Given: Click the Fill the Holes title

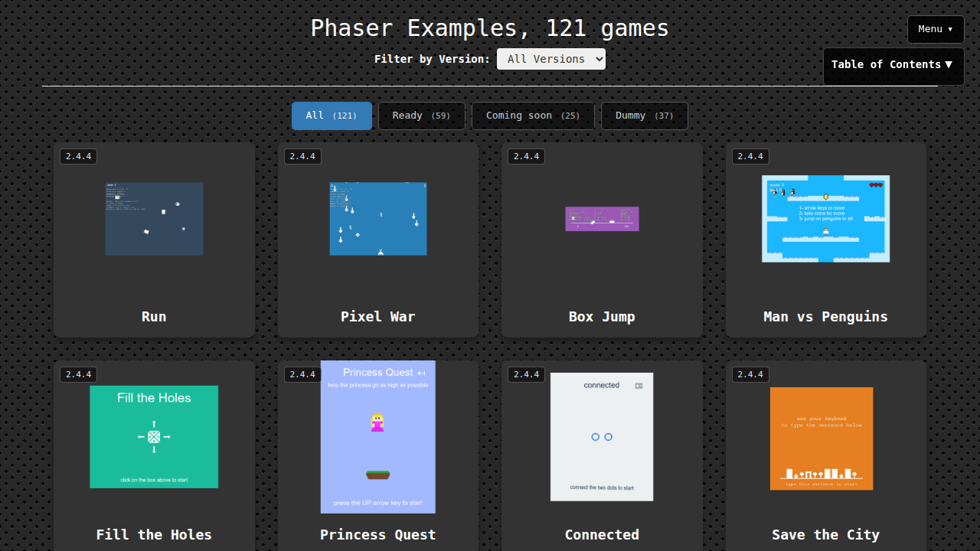Looking at the screenshot, I should coord(154,535).
